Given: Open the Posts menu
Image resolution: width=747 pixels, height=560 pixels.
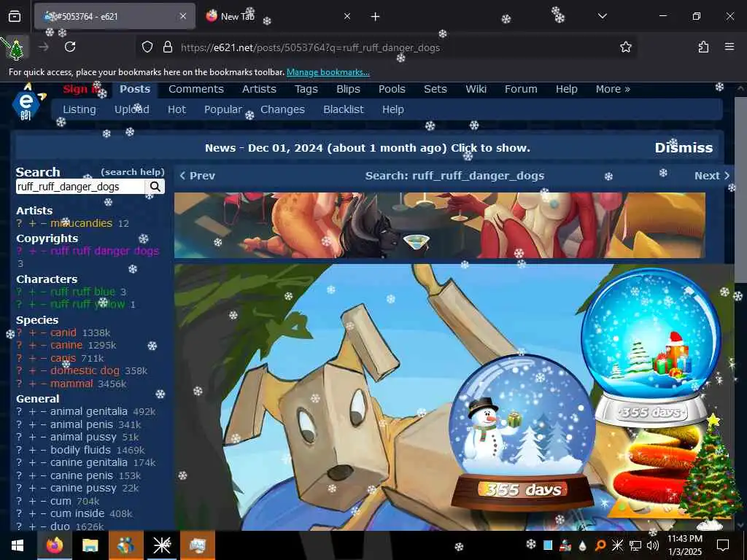Looking at the screenshot, I should click(x=135, y=89).
